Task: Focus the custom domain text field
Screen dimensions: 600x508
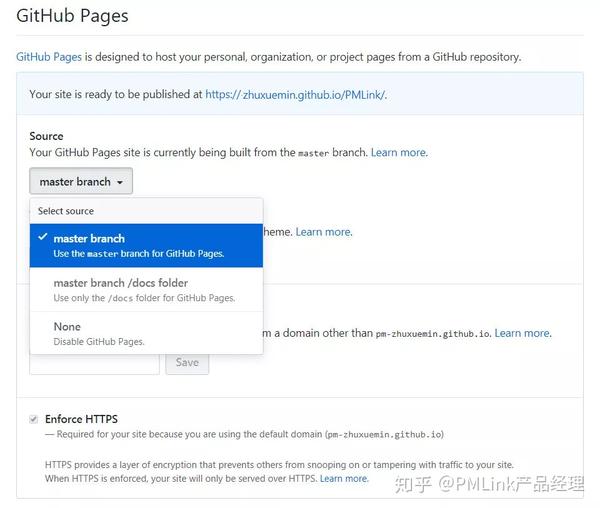Action: [94, 362]
